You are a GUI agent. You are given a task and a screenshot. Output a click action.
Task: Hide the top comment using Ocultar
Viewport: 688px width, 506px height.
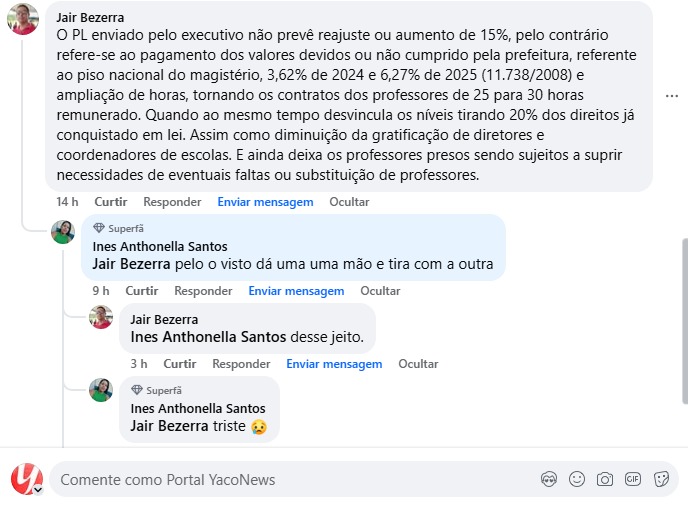click(349, 202)
